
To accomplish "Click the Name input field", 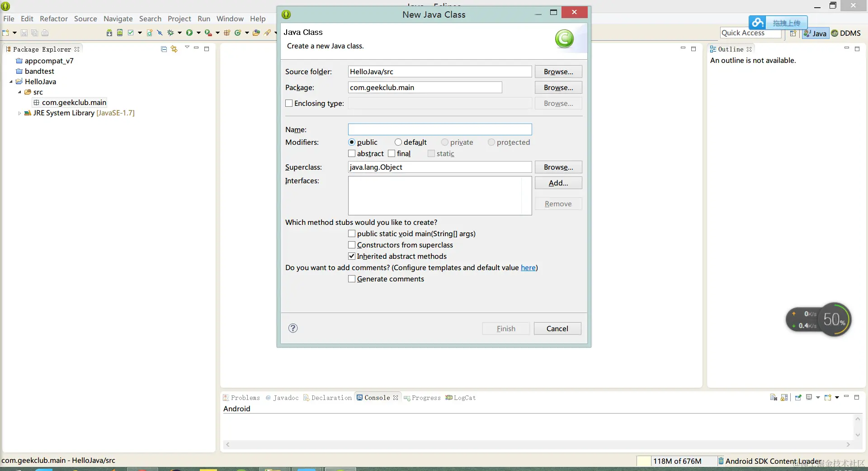I will pos(440,129).
